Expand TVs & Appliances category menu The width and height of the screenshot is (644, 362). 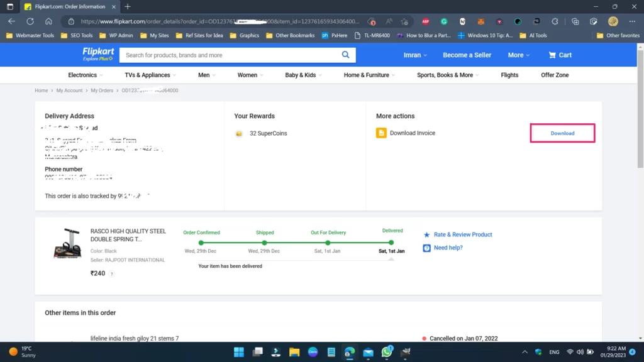tap(150, 75)
